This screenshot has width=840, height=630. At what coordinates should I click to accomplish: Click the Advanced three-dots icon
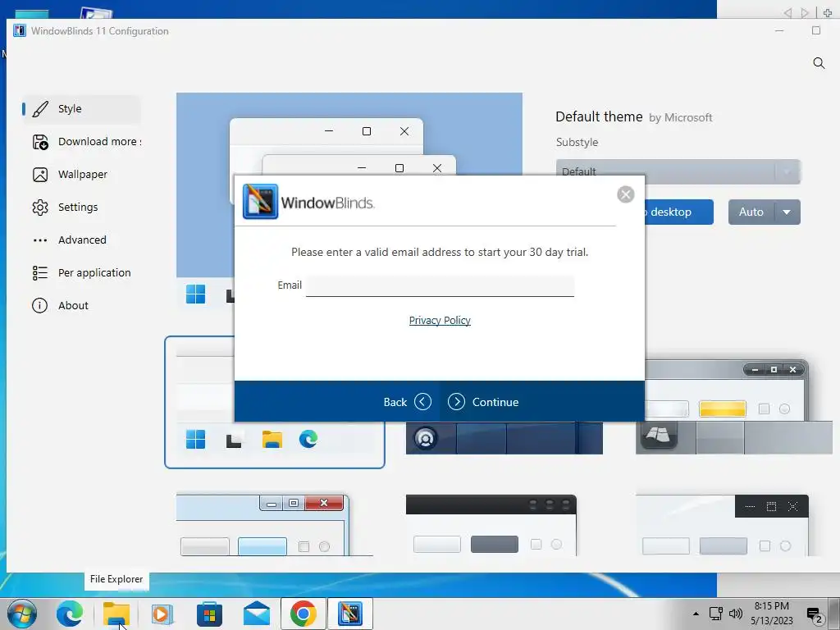click(x=40, y=240)
